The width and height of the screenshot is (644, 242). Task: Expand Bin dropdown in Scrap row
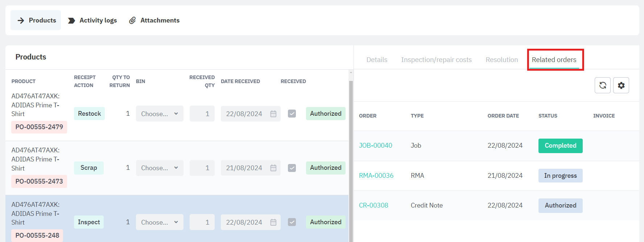coord(160,168)
